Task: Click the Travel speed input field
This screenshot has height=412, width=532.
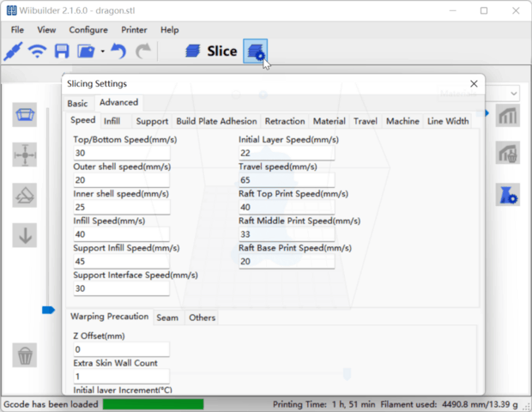Action: point(286,181)
